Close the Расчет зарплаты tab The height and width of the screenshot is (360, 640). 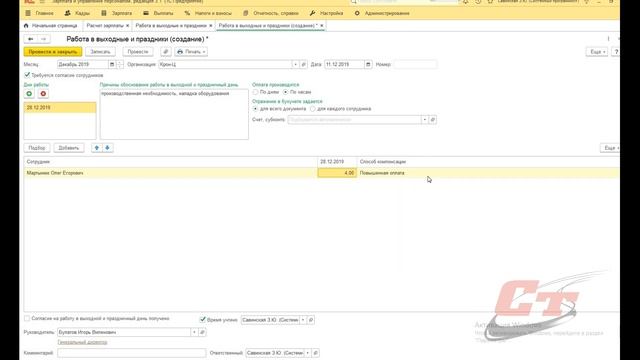(x=127, y=26)
